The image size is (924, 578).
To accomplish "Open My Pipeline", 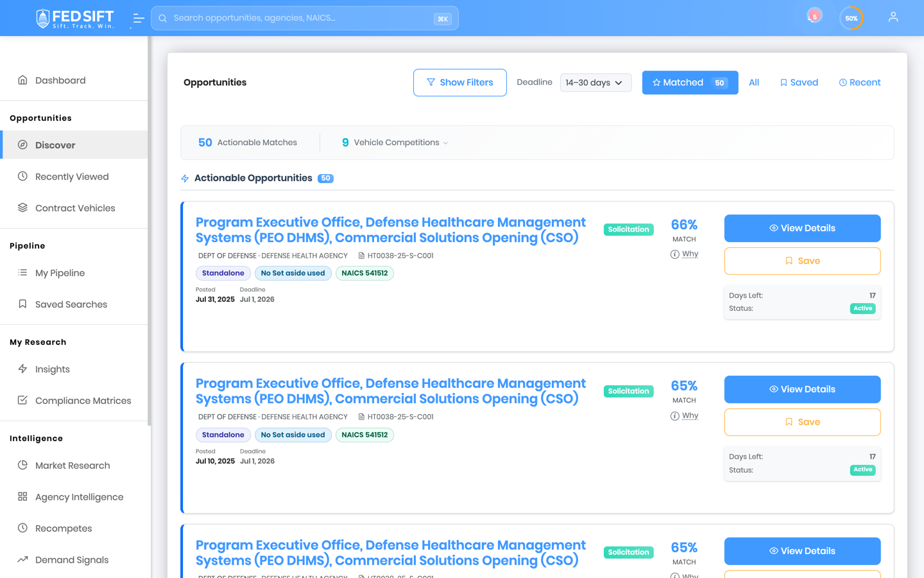I will (74, 273).
